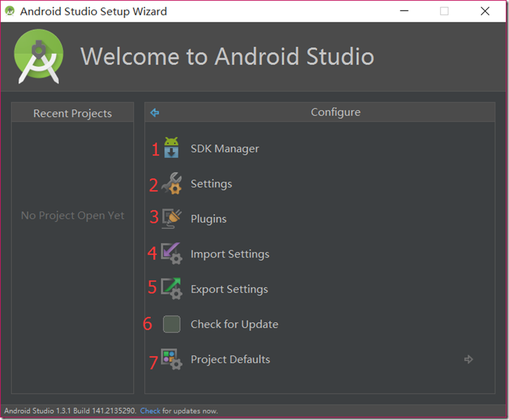Open Project Defaults menu item
The width and height of the screenshot is (509, 420).
pyautogui.click(x=230, y=359)
